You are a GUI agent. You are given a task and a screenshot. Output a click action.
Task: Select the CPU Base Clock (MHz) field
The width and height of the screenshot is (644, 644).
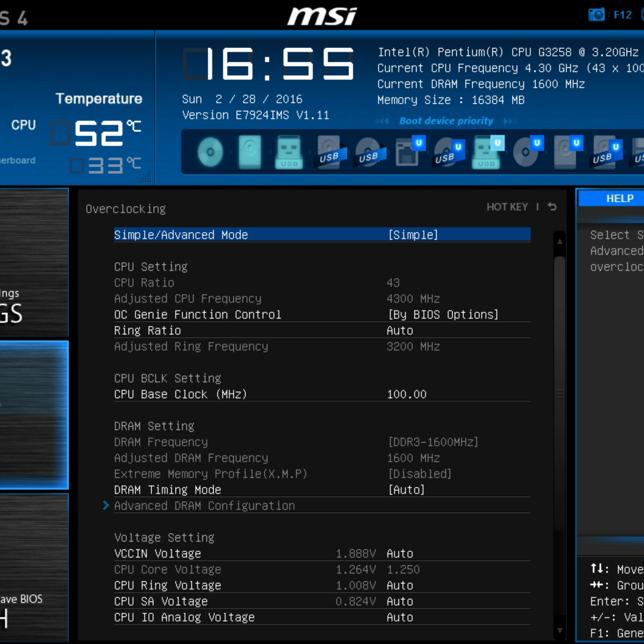[x=322, y=394]
